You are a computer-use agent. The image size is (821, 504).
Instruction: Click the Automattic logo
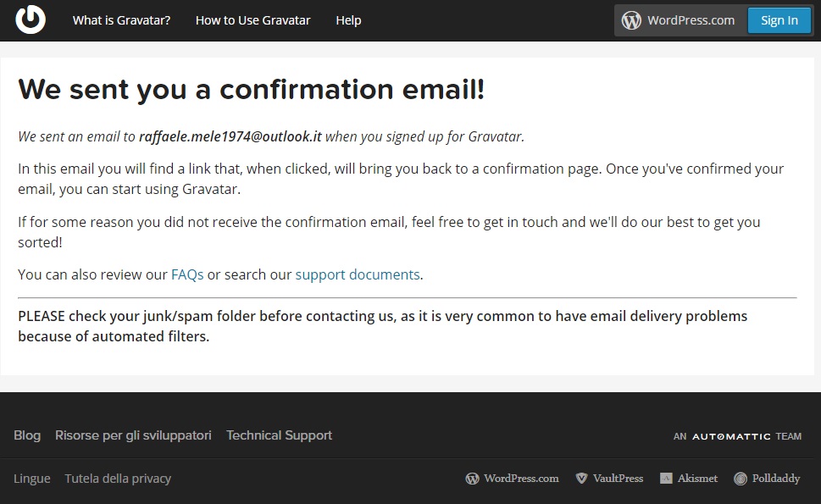(x=730, y=435)
